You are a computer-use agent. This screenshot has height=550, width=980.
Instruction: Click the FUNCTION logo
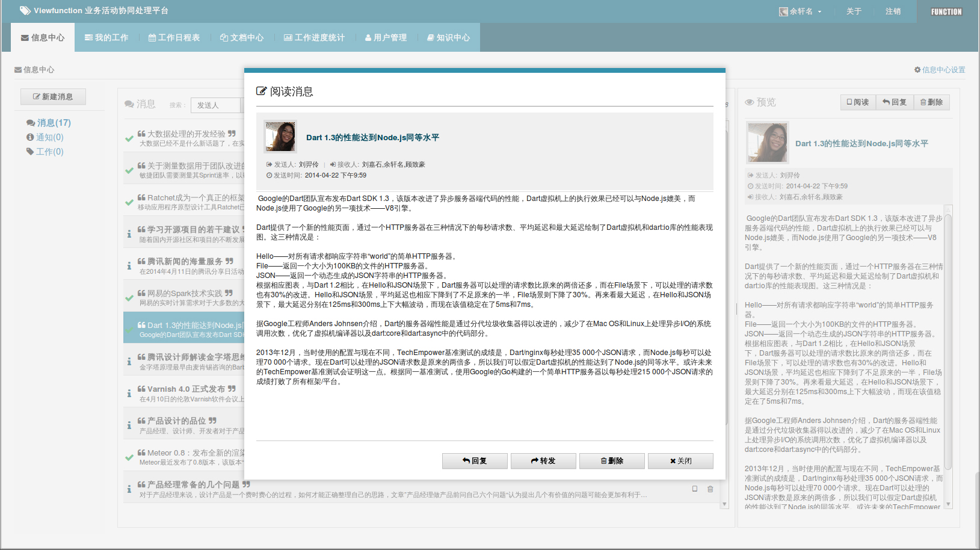(x=946, y=11)
